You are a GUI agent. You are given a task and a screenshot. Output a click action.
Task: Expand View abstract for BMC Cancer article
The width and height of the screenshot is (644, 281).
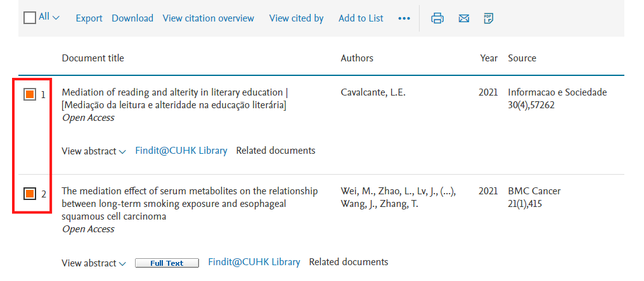point(94,263)
